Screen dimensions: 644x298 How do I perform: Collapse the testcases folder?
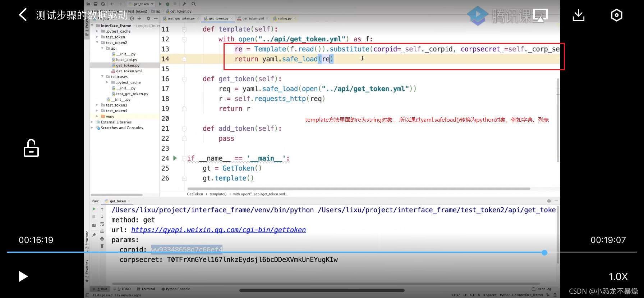click(102, 77)
